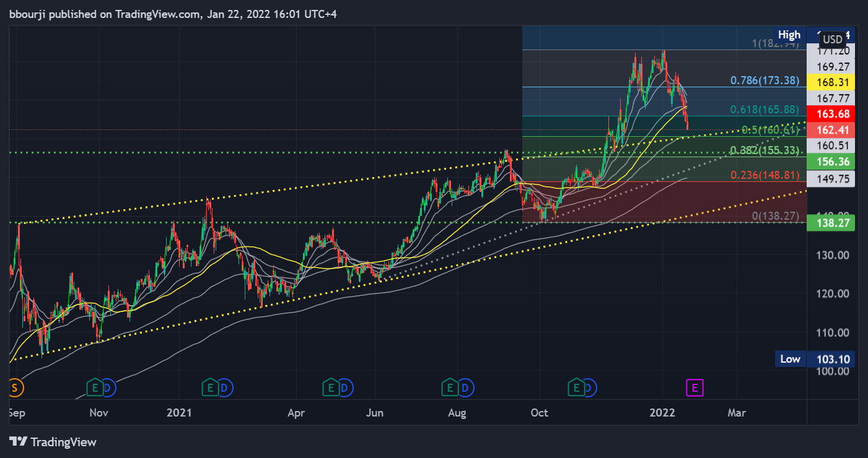Screen dimensions: 868x458
Task: Click the Jun date on time axis
Action: click(375, 412)
